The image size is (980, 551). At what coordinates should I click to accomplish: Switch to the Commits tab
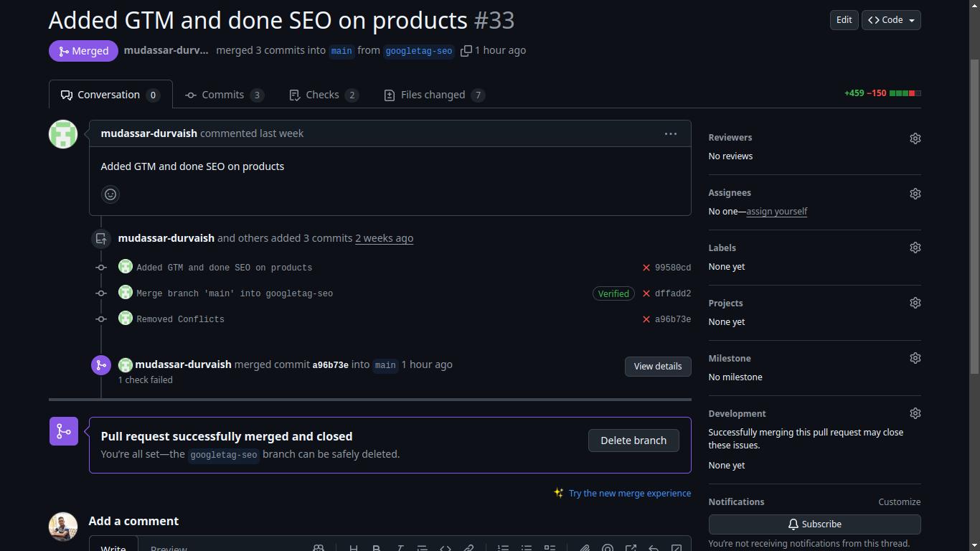[x=224, y=95]
